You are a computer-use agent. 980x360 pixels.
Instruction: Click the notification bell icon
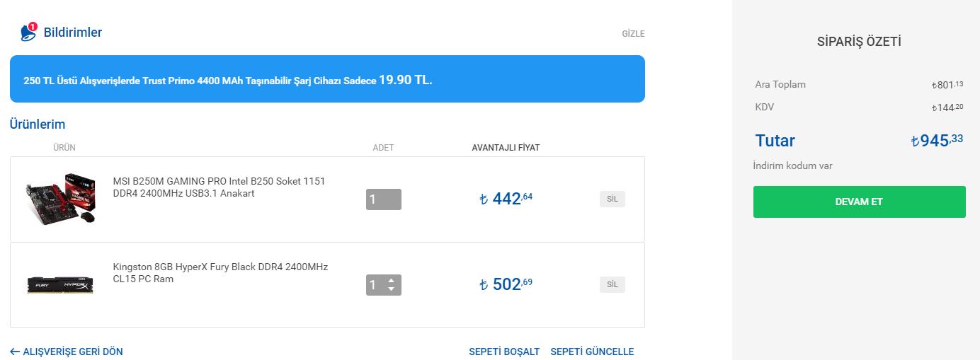click(x=27, y=33)
